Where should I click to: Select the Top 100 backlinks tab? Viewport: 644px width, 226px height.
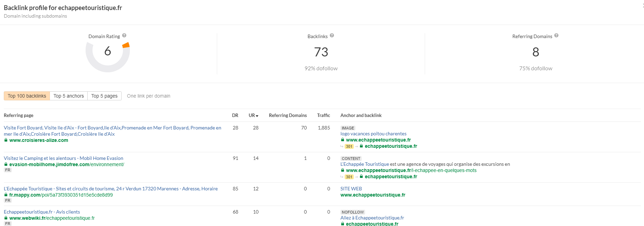(x=27, y=96)
